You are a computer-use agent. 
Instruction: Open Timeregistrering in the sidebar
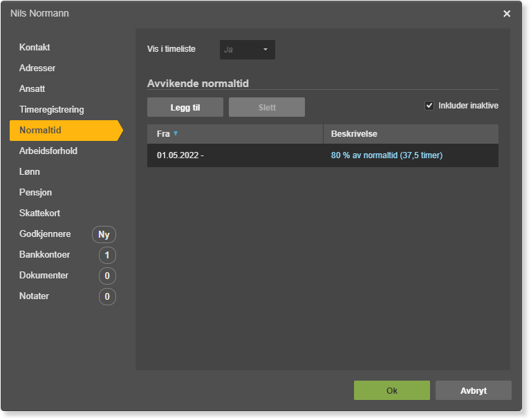click(x=51, y=109)
